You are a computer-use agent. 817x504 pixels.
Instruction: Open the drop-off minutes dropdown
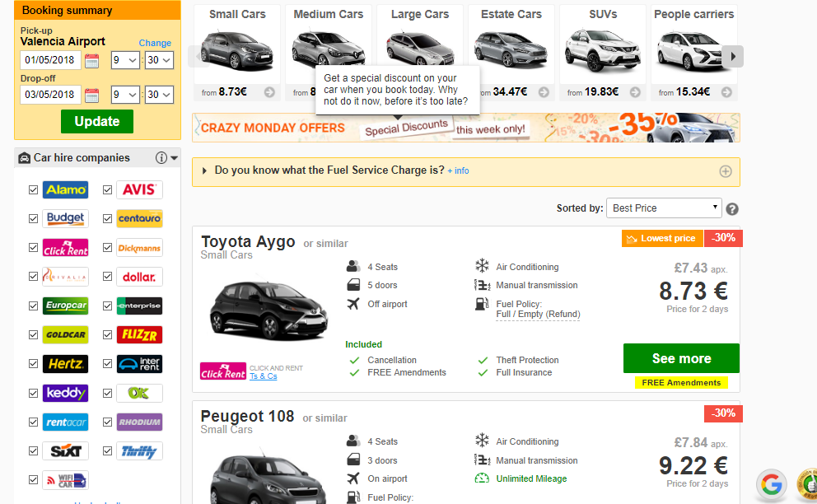(x=159, y=95)
